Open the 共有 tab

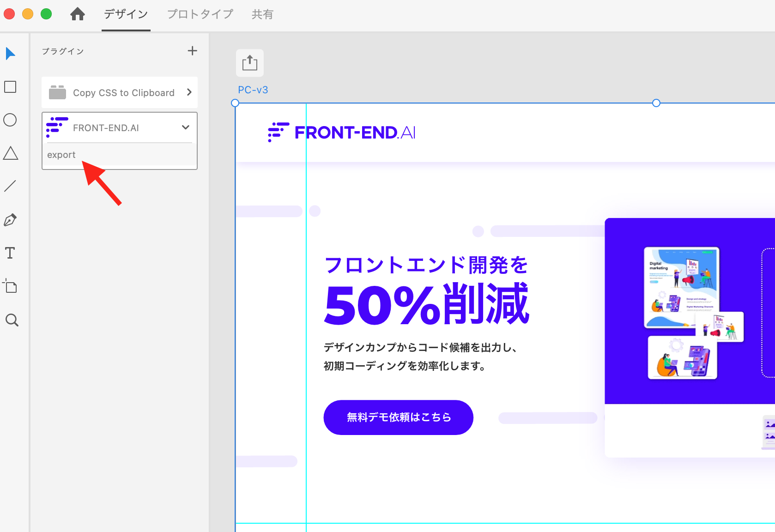[x=262, y=14]
